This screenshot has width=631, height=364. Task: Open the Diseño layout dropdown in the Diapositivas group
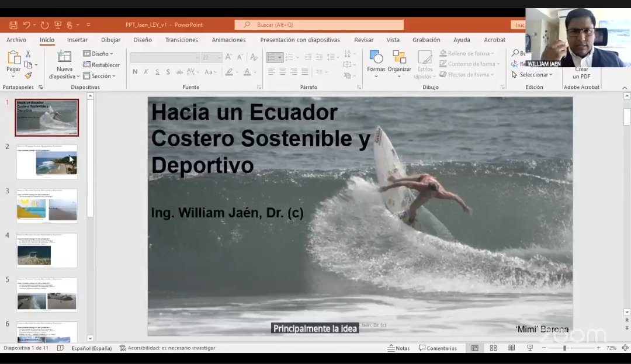coord(98,54)
